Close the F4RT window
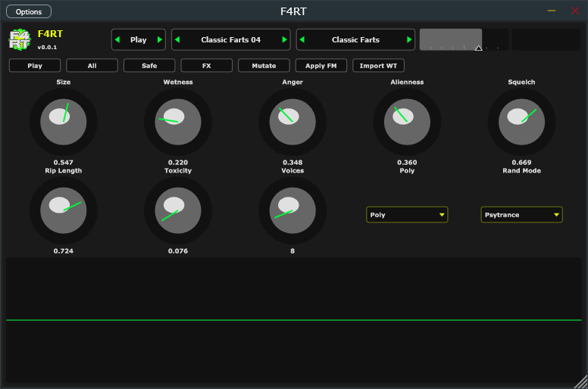 [575, 11]
